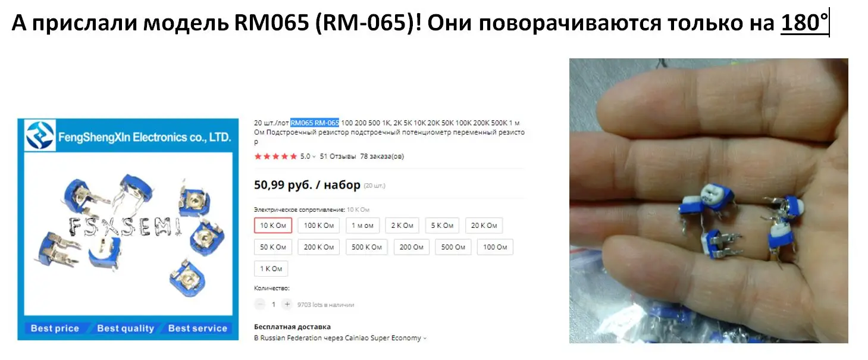Viewport: 868px width, 360px height.
Task: Pick the 1 К Ом option
Action: [271, 268]
